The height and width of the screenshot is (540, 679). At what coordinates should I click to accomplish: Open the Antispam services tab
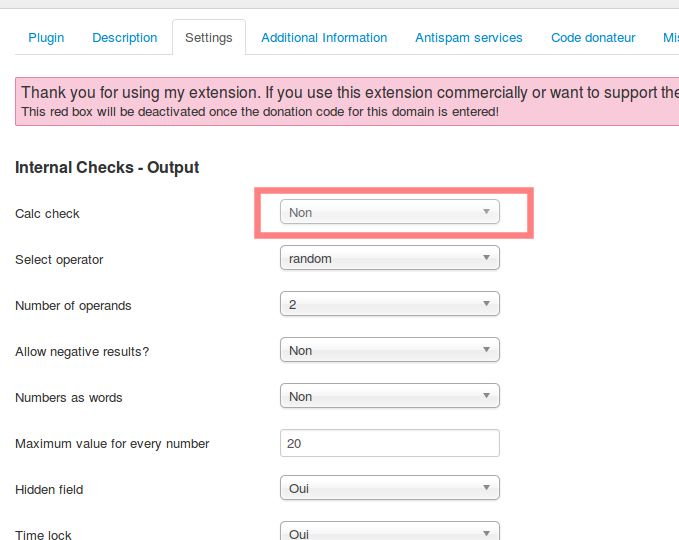(x=469, y=38)
